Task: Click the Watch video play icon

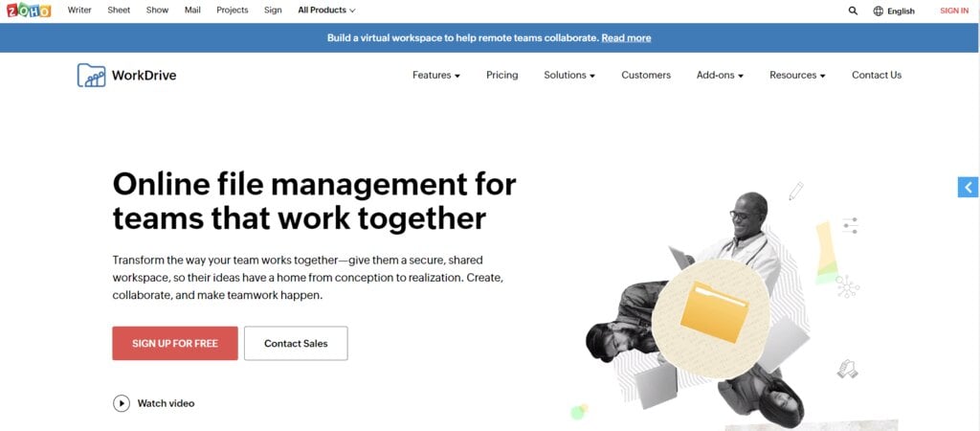Action: [122, 403]
